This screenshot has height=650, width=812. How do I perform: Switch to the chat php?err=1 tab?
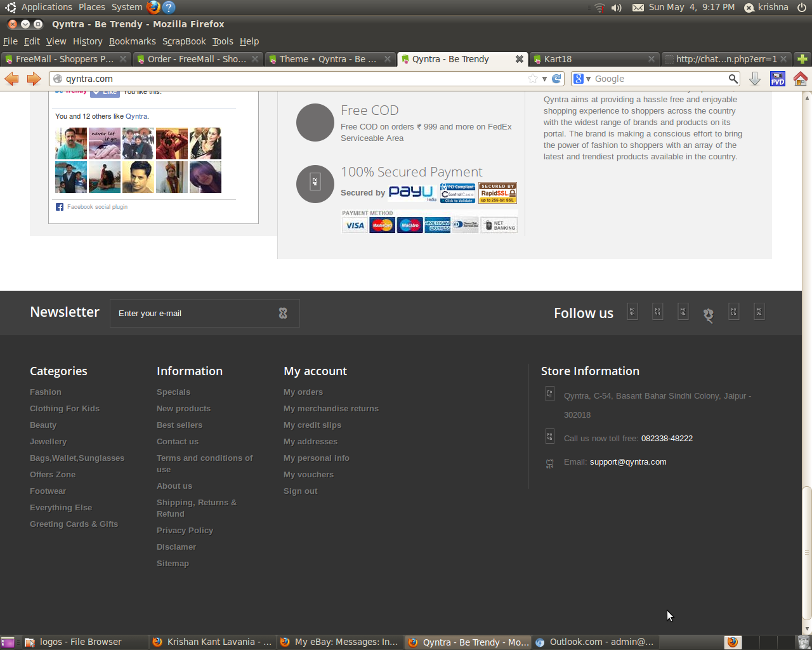point(726,59)
